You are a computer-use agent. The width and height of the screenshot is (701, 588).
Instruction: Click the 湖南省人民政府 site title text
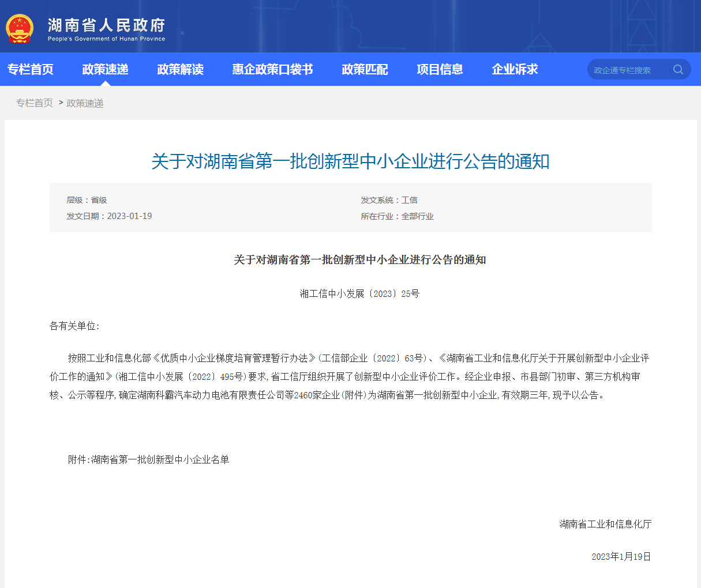(x=107, y=25)
